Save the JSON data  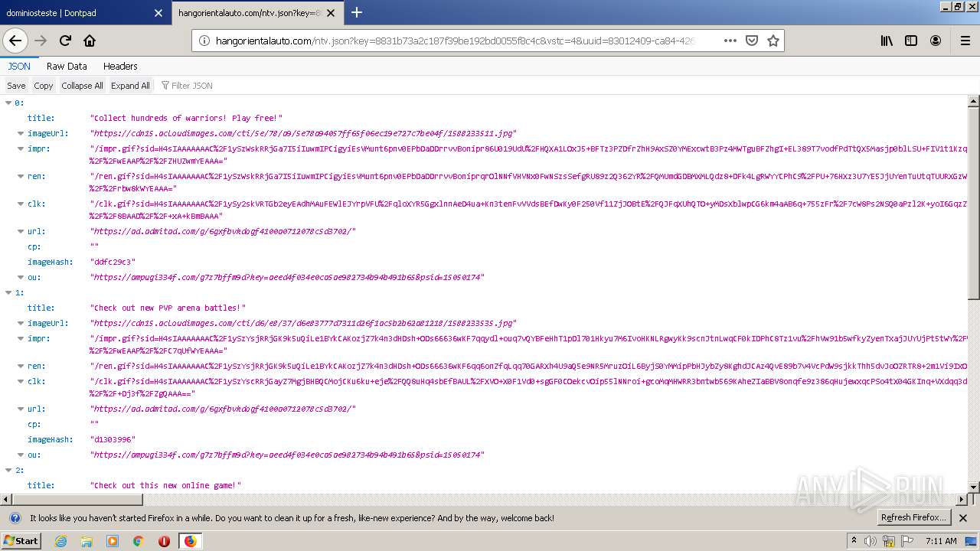tap(16, 86)
